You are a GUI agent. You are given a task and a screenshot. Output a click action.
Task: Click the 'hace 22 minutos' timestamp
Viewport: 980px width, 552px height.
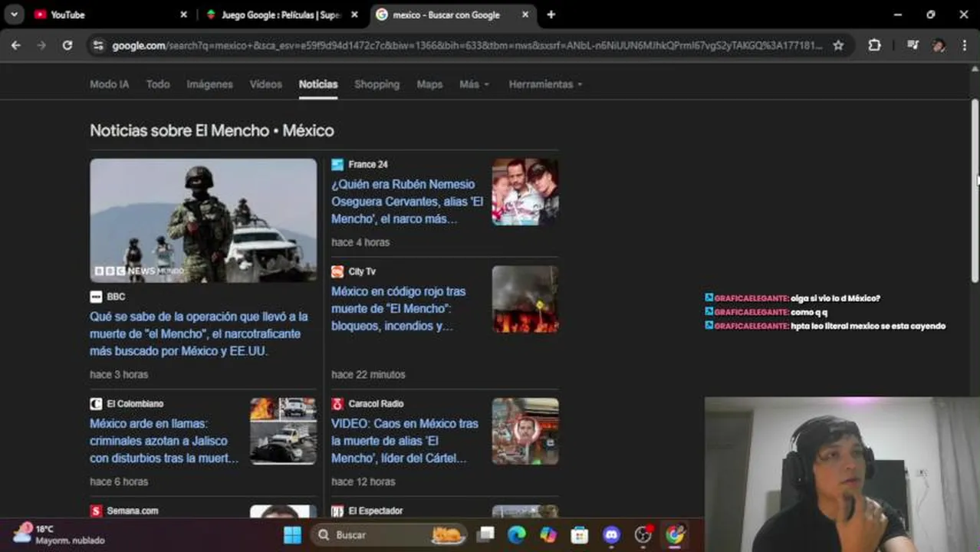click(x=368, y=375)
